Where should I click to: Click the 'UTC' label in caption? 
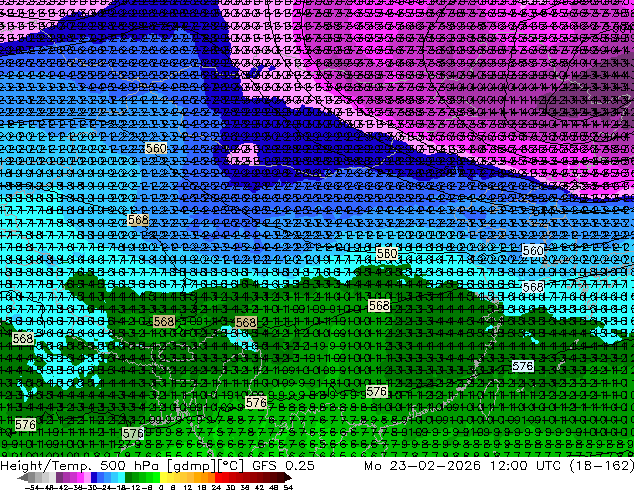(549, 466)
